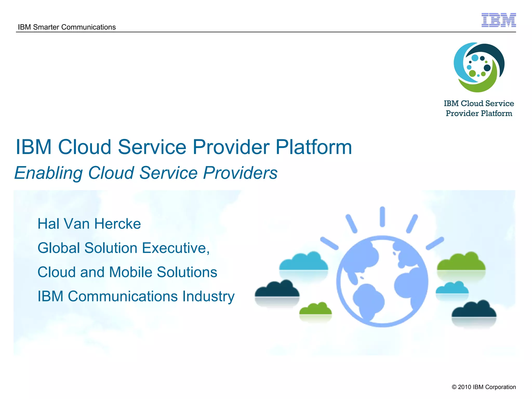Click the Global Solution Executive line
This screenshot has height=399, width=532.
124,248
